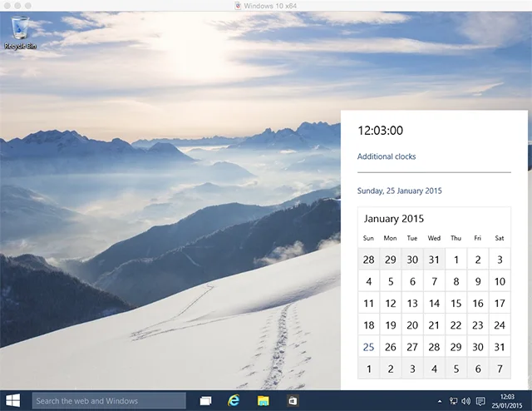Open the volume speaker tray icon
This screenshot has height=411, width=532.
[465, 401]
